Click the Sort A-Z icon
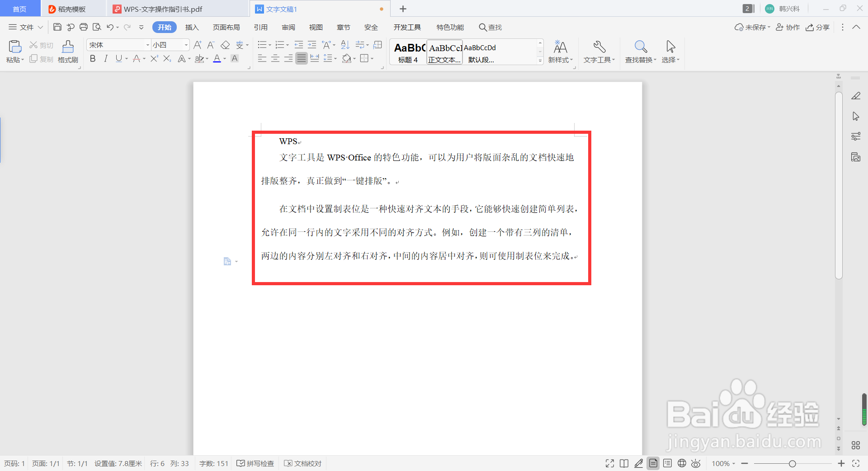 (345, 45)
